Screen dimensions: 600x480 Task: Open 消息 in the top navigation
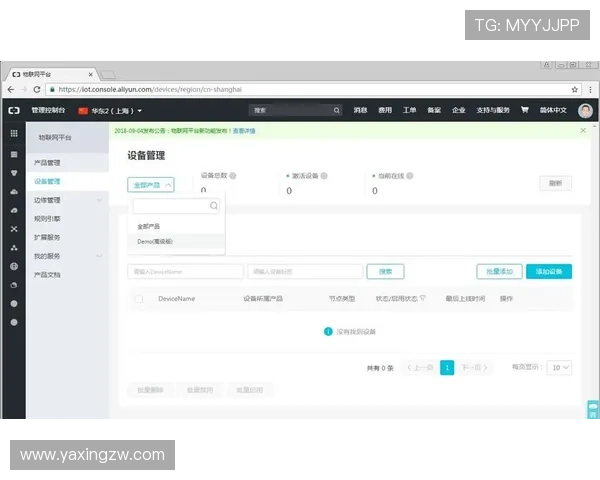click(x=360, y=110)
